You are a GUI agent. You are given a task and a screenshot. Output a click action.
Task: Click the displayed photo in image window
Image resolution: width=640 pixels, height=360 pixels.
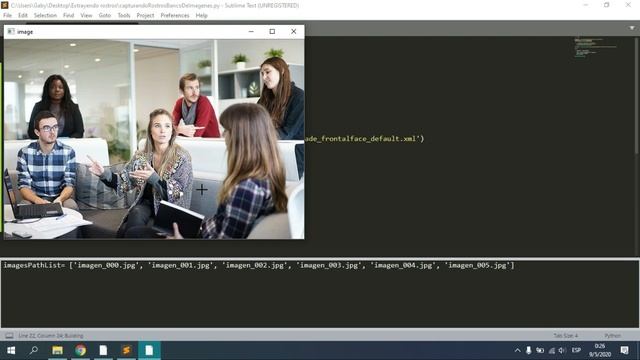coord(154,139)
